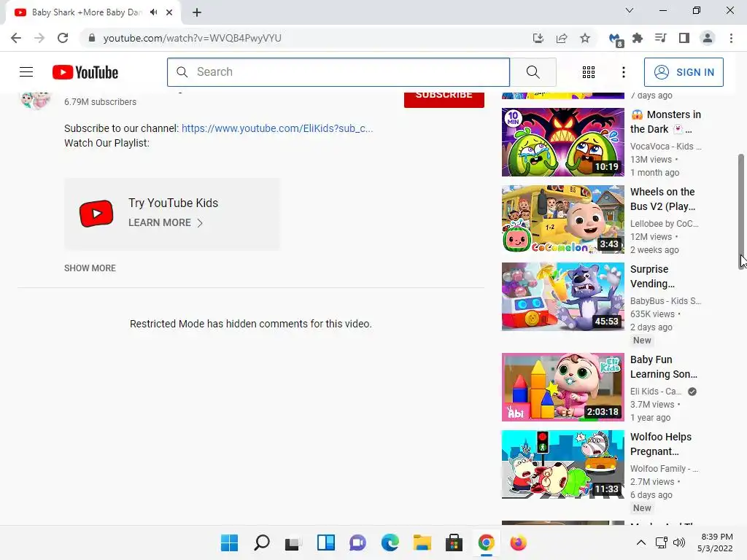Open YouTube settings three-dot menu
Viewport: 747px width, 560px height.
tap(624, 72)
